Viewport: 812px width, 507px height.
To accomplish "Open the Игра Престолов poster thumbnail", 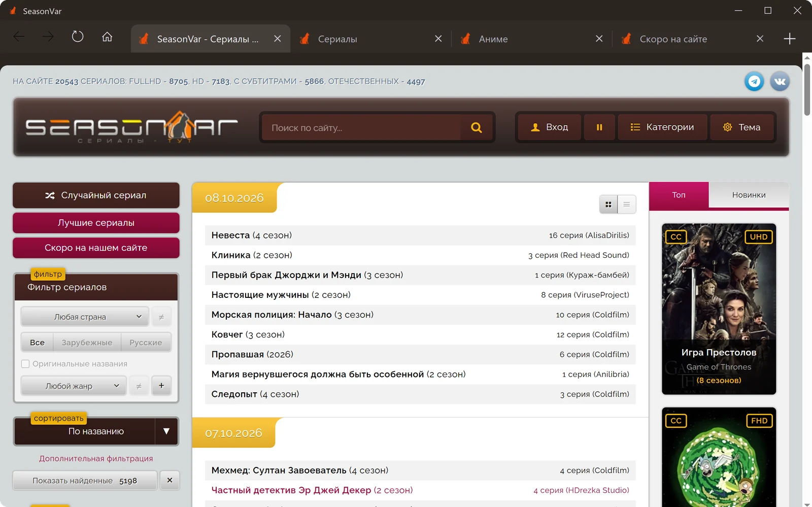I will click(x=719, y=309).
